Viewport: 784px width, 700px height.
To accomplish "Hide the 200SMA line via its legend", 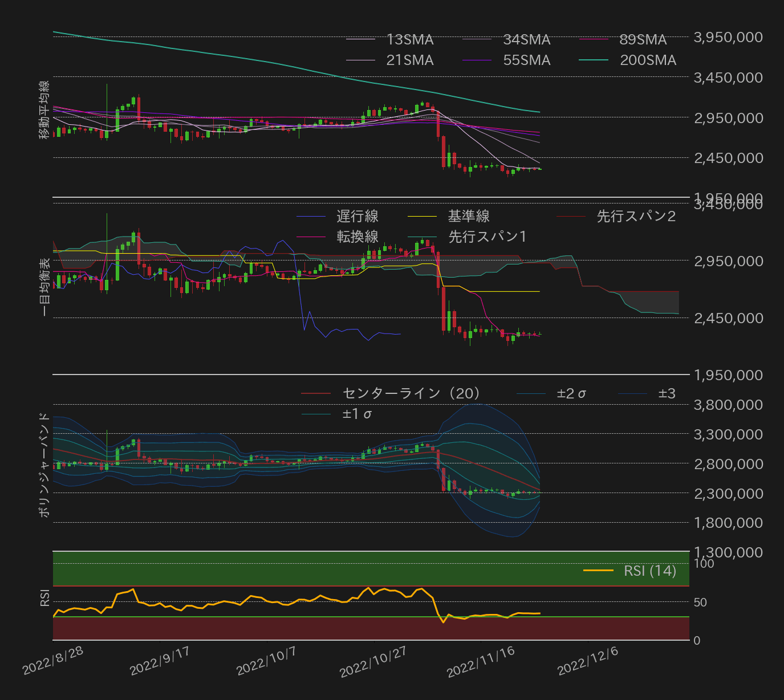I will click(x=595, y=60).
